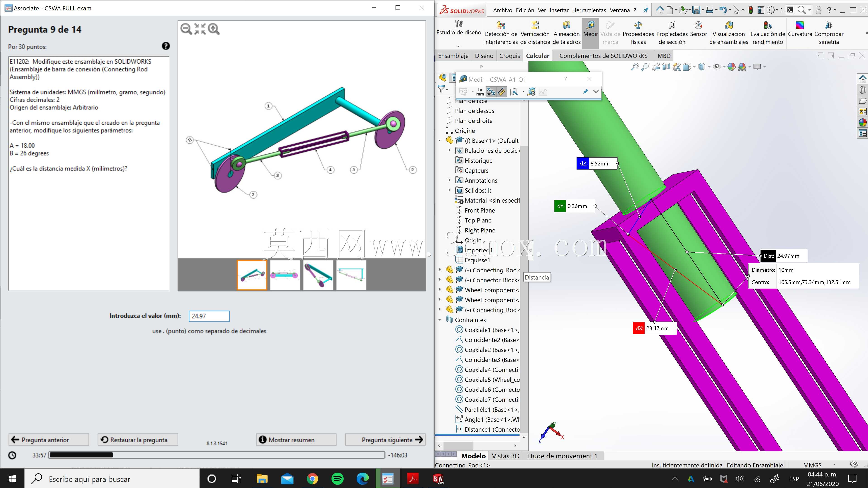Click the Print icon in SolidWorks toolbar
Screen dimensions: 868x488
pyautogui.click(x=710, y=10)
